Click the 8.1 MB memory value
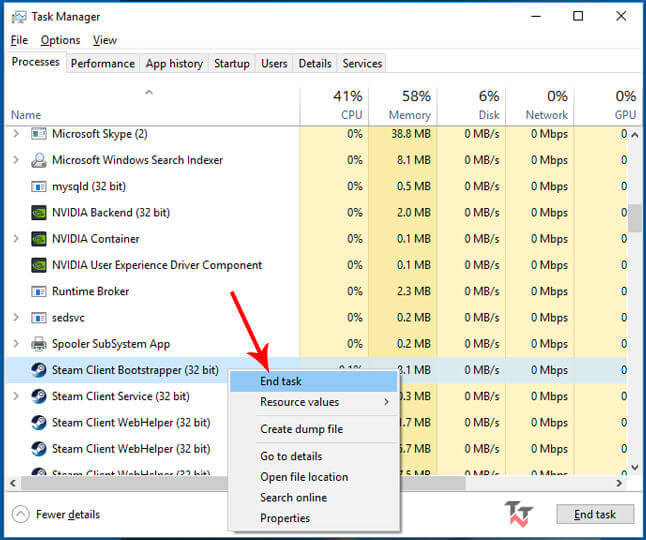 pos(414,160)
